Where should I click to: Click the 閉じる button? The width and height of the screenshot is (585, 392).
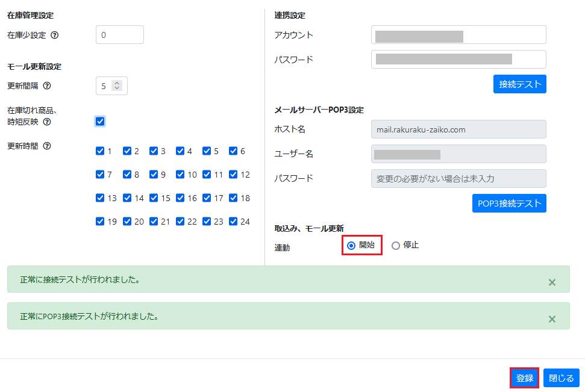[x=561, y=378]
